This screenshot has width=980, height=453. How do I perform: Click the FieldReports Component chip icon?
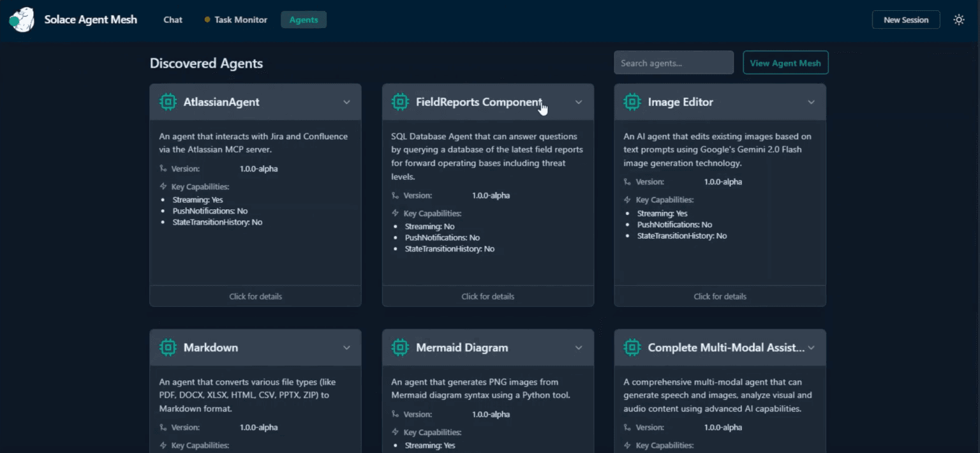400,101
